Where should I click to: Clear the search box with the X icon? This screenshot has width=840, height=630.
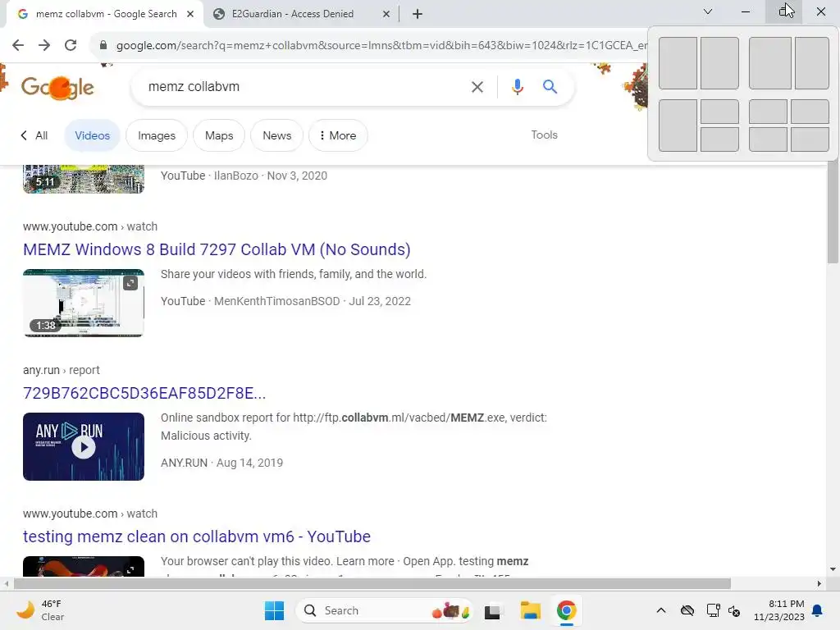(477, 87)
